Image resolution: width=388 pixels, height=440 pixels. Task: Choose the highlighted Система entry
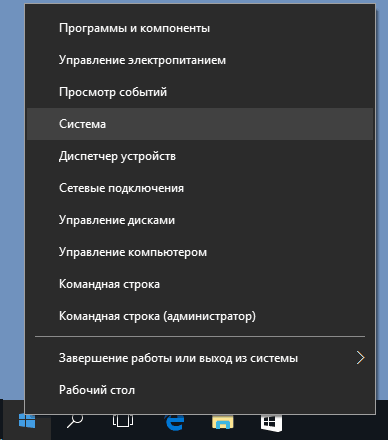200,124
